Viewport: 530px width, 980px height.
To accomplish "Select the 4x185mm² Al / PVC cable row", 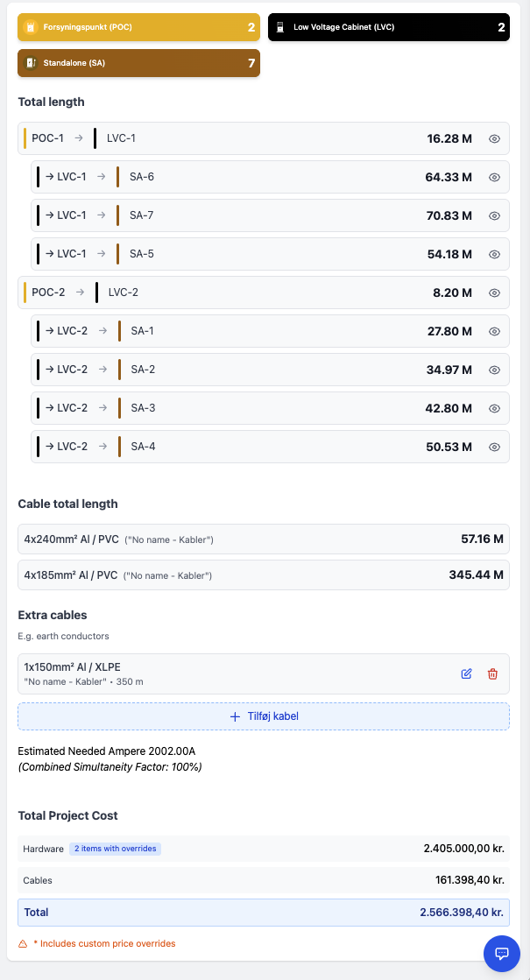I will tap(263, 575).
